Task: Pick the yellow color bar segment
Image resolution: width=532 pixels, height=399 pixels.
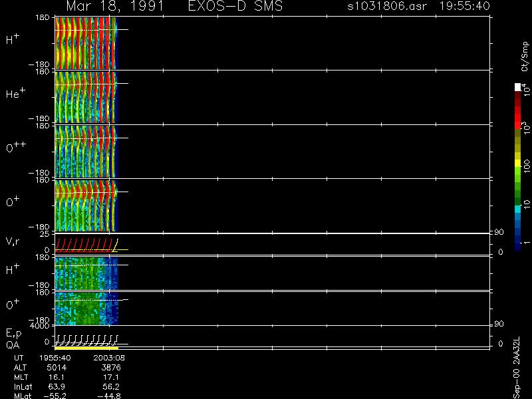Action: click(518, 163)
